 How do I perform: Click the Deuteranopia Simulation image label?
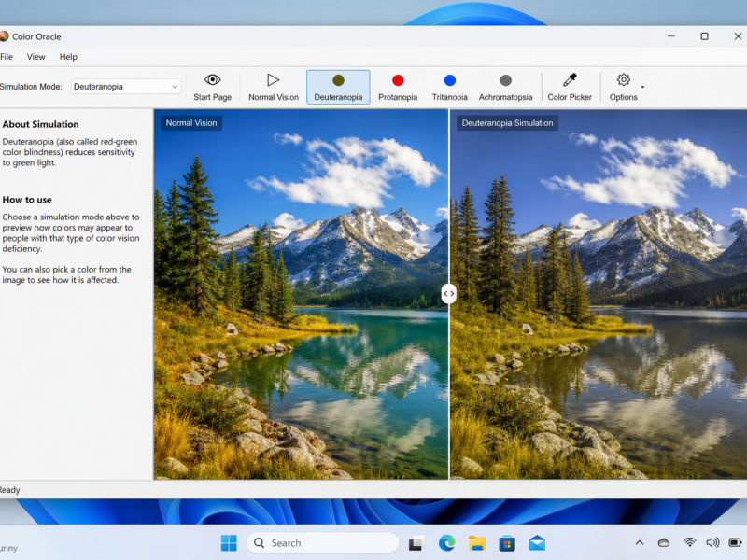[x=507, y=123]
